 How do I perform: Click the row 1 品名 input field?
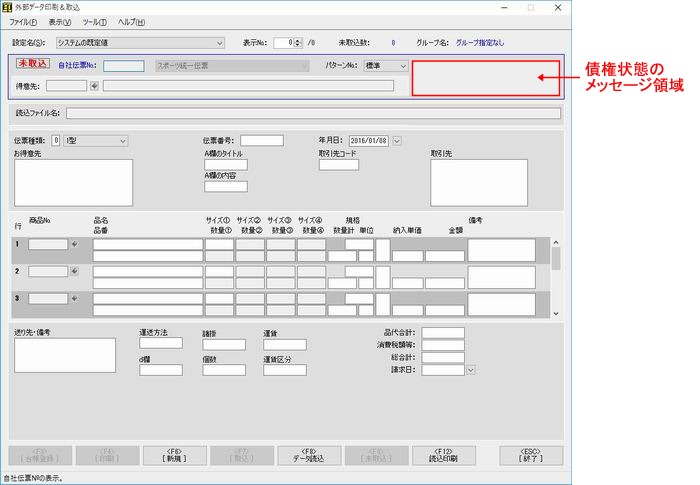[148, 244]
